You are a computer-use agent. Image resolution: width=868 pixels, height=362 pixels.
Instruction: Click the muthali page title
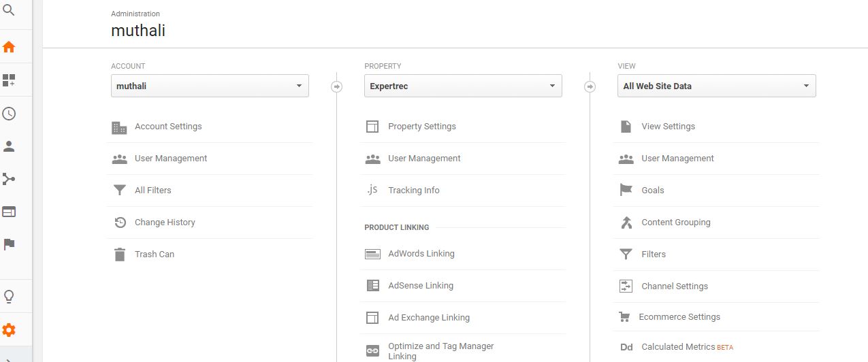point(138,31)
